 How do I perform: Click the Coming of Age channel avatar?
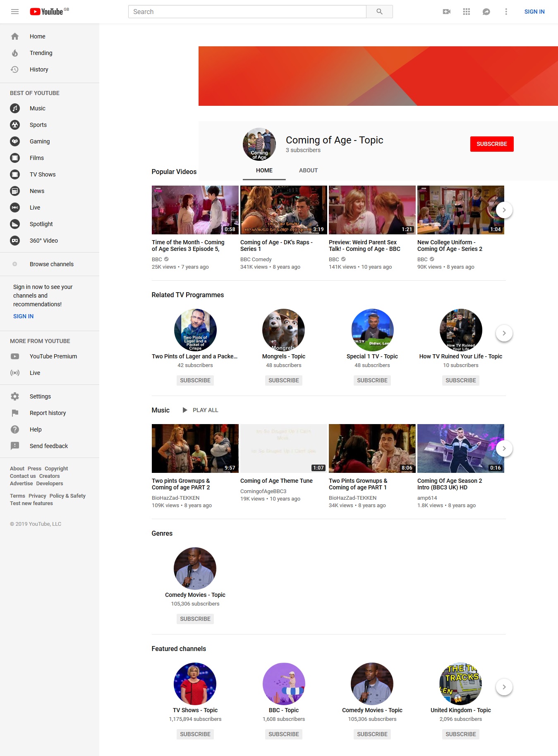(x=259, y=144)
